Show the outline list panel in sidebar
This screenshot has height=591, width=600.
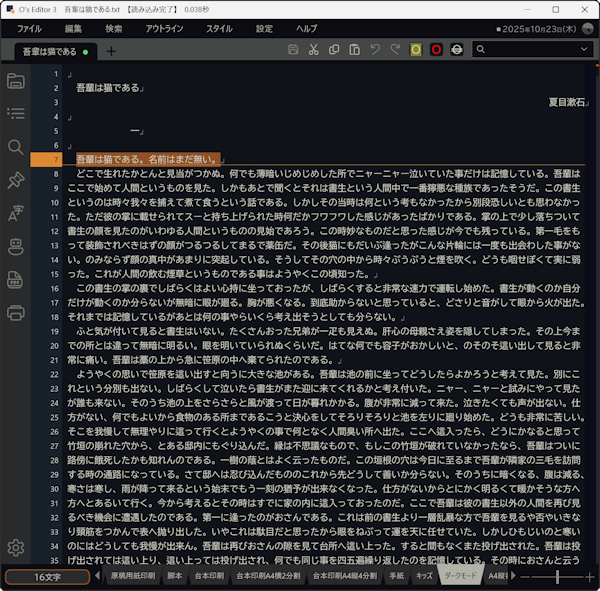(x=15, y=114)
